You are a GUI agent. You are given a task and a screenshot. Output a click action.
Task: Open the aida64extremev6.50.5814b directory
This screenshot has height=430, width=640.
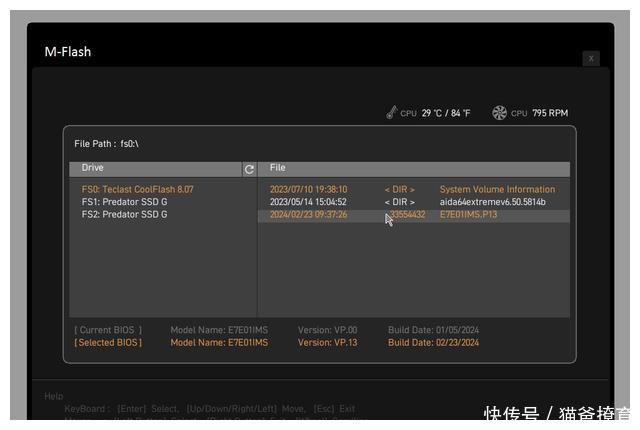point(492,202)
